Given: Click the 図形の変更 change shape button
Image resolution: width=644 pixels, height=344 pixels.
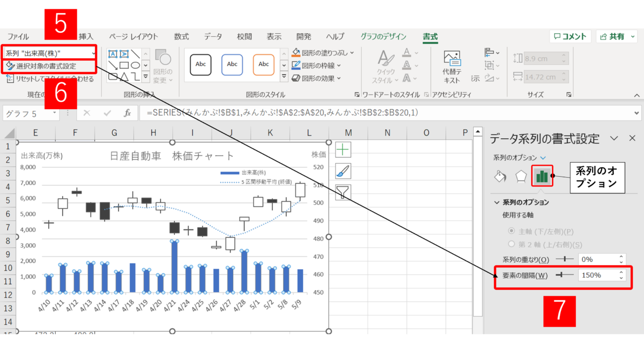Looking at the screenshot, I should pos(163,67).
